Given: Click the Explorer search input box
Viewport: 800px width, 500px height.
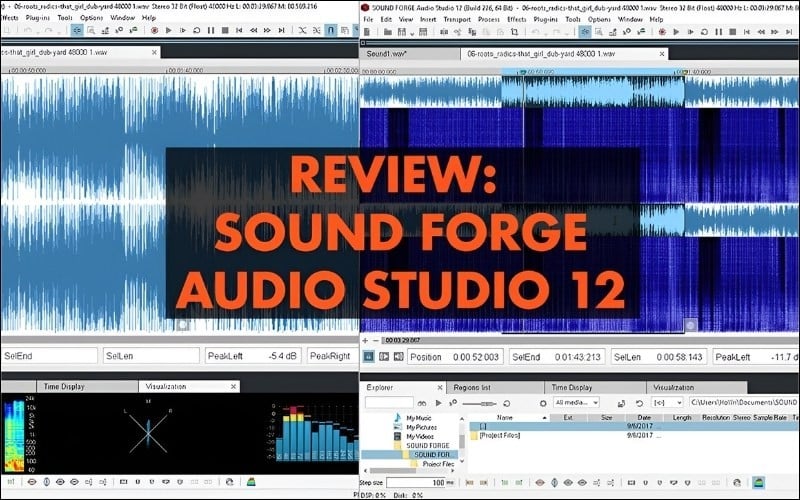Looking at the screenshot, I should (389, 403).
